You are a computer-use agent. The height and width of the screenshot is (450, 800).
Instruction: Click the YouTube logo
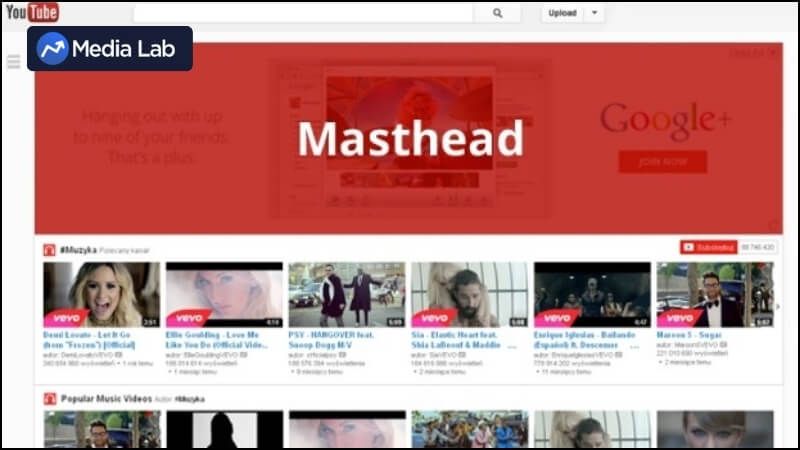[x=32, y=12]
